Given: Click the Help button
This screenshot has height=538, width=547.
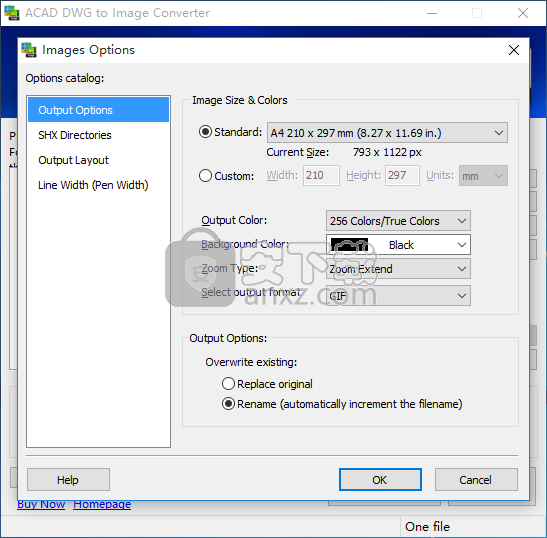Looking at the screenshot, I should click(x=68, y=480).
